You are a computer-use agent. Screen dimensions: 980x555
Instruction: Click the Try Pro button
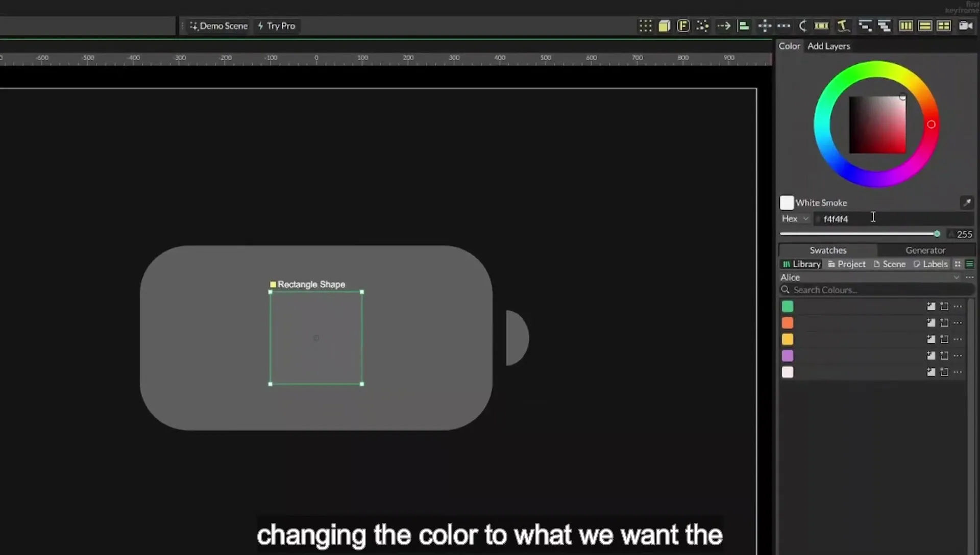tap(277, 26)
